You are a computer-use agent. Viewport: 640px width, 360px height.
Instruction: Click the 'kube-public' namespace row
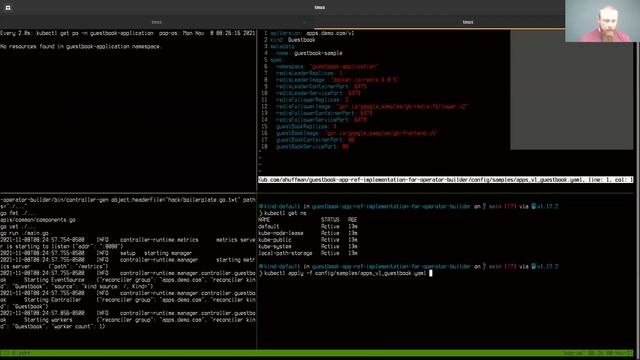tap(308, 240)
